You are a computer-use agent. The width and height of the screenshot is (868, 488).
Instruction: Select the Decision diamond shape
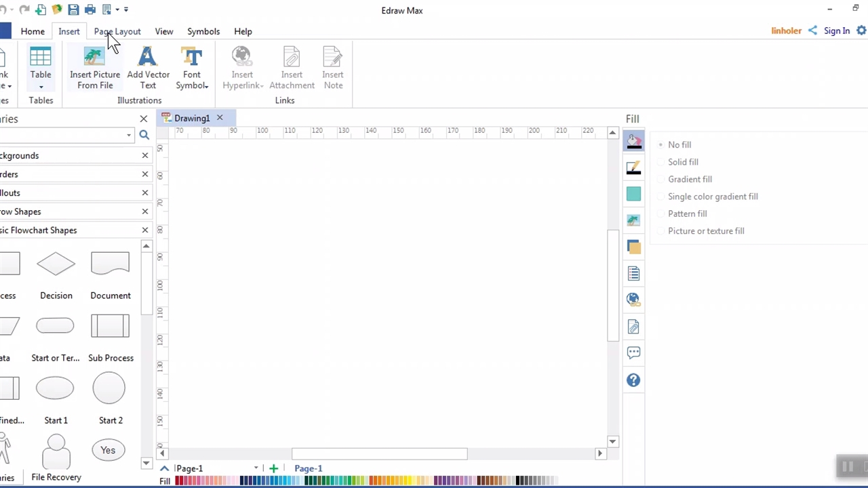click(x=56, y=264)
